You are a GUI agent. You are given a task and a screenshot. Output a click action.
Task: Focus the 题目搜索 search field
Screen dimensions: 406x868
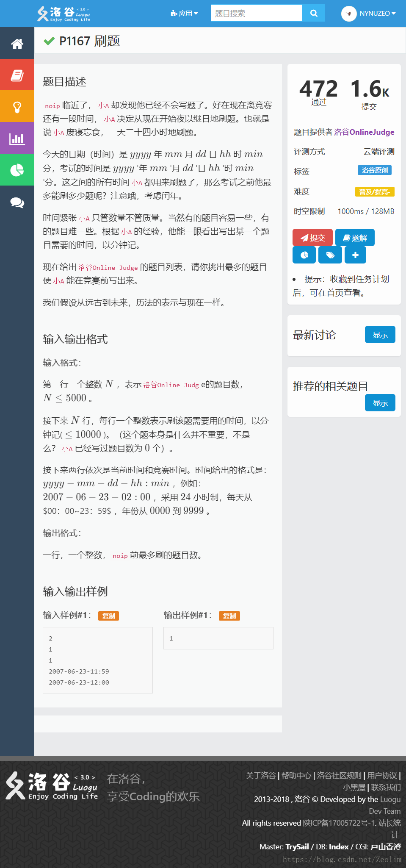coord(257,13)
